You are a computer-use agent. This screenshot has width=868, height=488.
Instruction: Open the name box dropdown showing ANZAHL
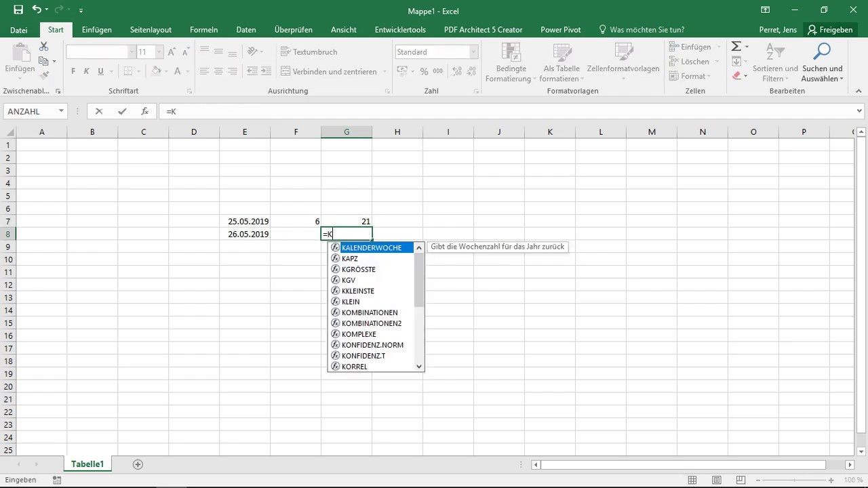pos(61,111)
